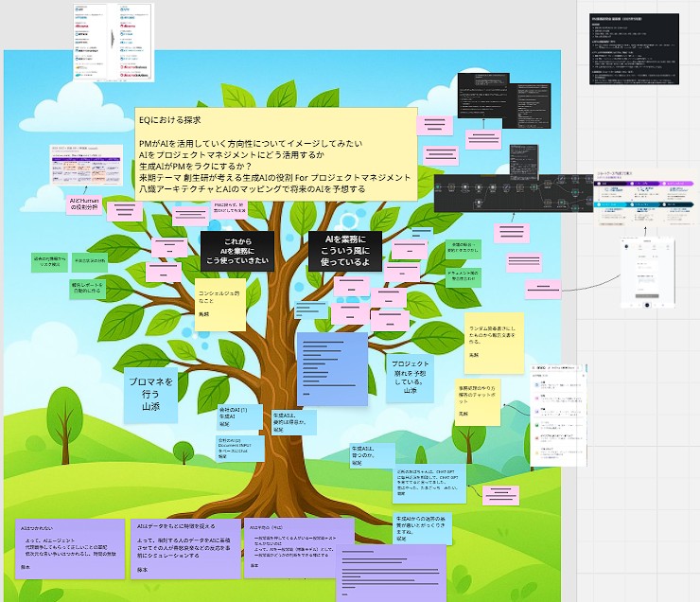Select the blue sticky '会社のAI (2) Document INPUT'
This screenshot has height=602, width=700.
[240, 449]
